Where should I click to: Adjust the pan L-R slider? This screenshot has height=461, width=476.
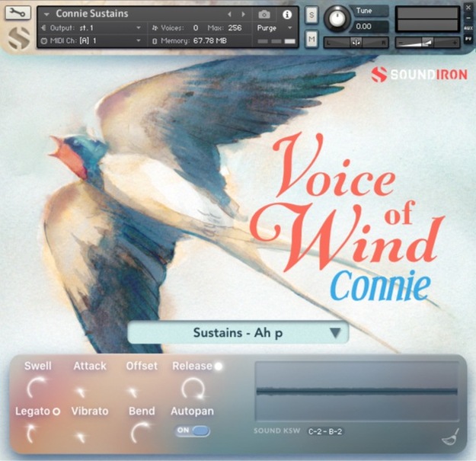coord(356,43)
